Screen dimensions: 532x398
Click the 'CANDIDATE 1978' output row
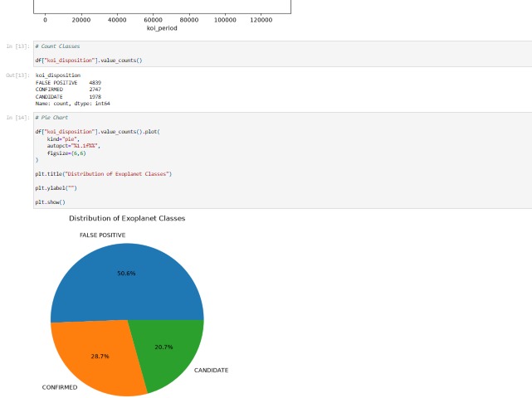point(68,97)
